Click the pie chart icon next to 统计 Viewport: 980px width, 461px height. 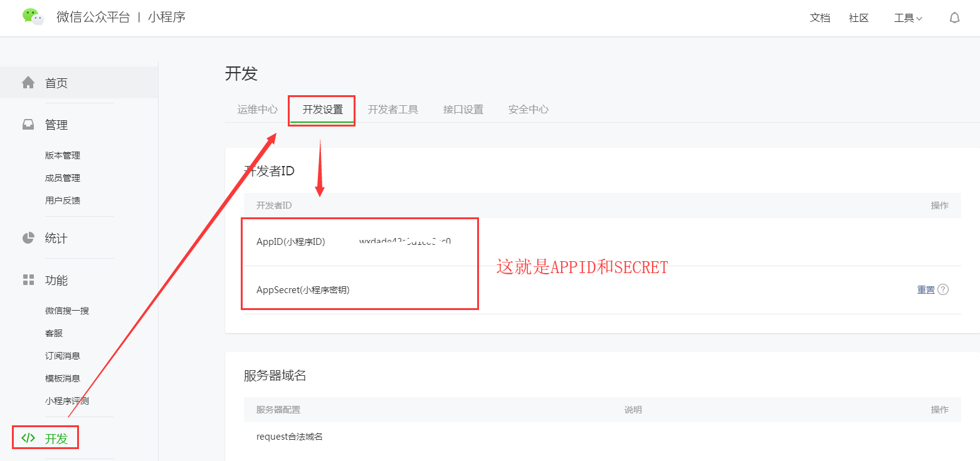[x=28, y=237]
